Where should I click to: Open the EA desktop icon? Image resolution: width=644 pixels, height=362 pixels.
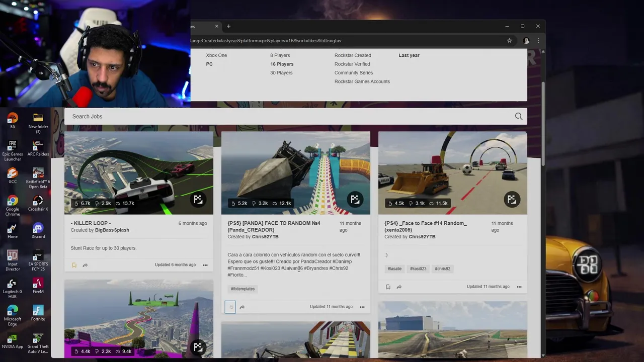tap(13, 121)
